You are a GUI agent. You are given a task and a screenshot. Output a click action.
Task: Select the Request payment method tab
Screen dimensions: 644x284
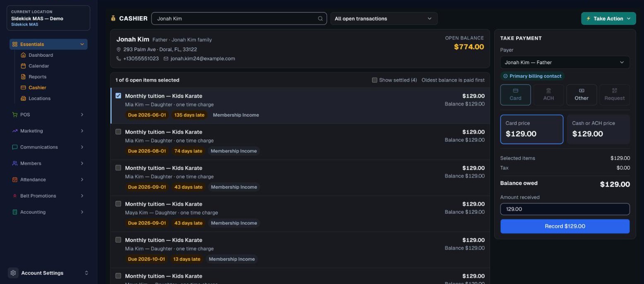pyautogui.click(x=615, y=95)
